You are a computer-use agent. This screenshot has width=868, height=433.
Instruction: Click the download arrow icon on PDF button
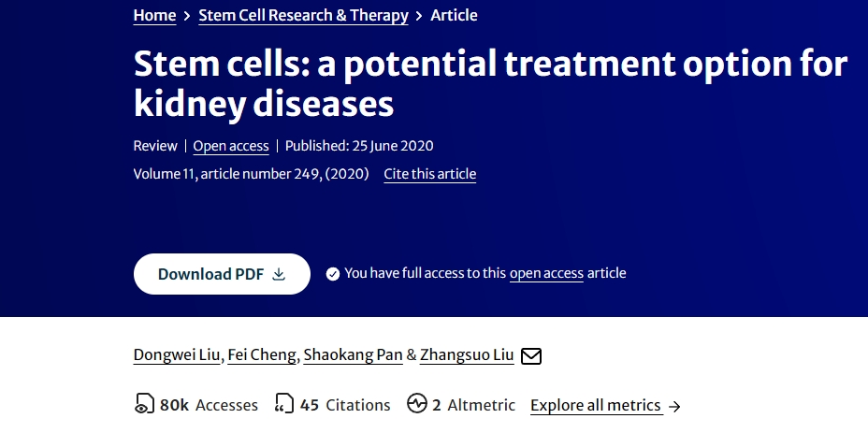pyautogui.click(x=278, y=274)
